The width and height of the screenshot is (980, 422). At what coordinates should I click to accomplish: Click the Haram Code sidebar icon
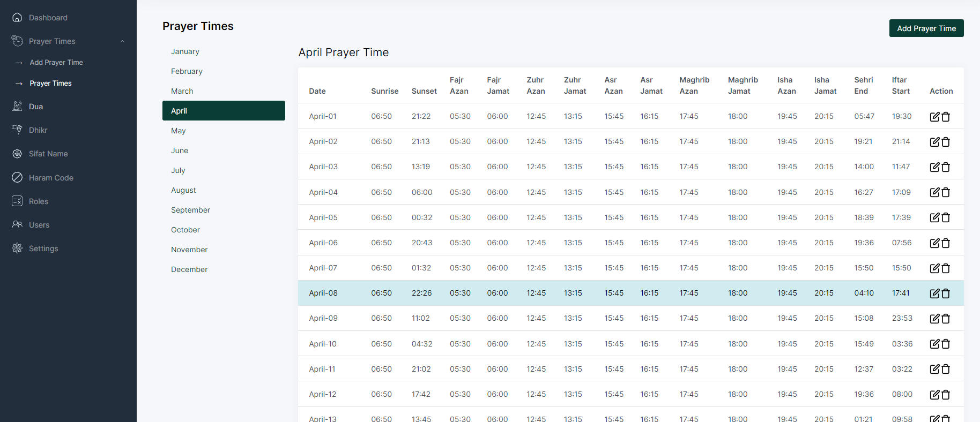tap(17, 178)
